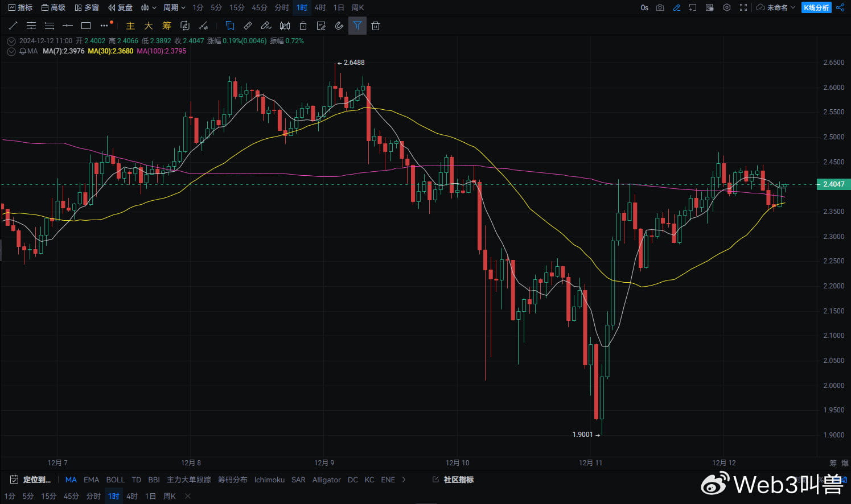Open 社区指标 community indicators link
The height and width of the screenshot is (504, 851).
coord(458,480)
